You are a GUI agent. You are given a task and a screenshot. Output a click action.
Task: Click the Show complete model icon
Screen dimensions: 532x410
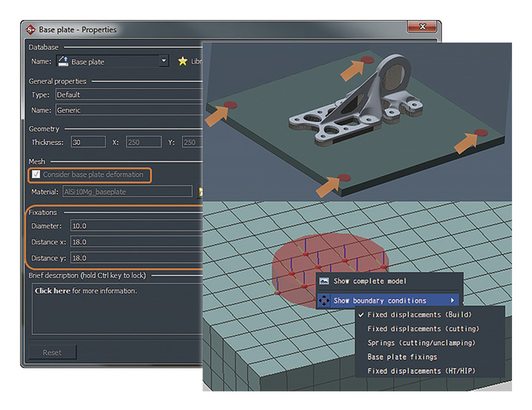pos(324,281)
